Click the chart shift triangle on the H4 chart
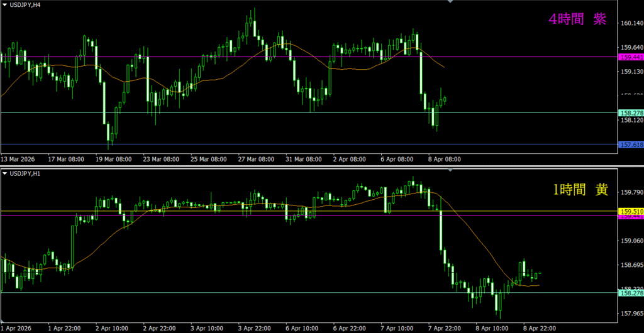The width and height of the screenshot is (644, 333). pyautogui.click(x=450, y=3)
